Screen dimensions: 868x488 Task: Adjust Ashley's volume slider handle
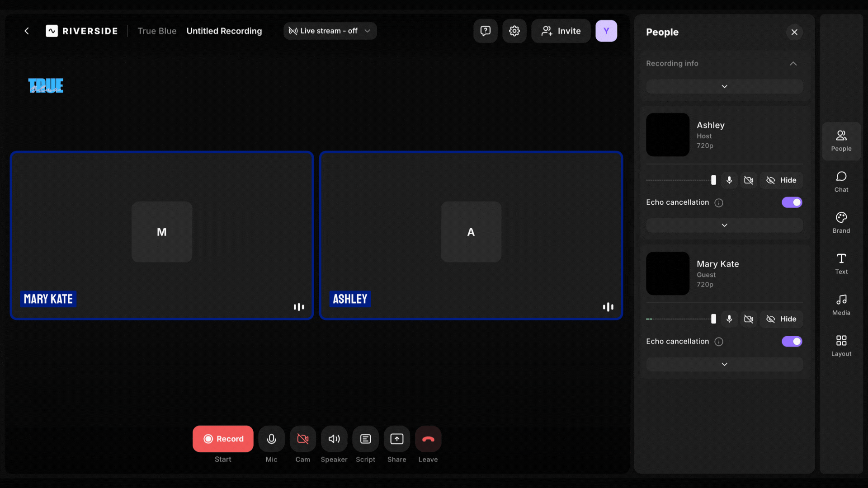pos(713,180)
